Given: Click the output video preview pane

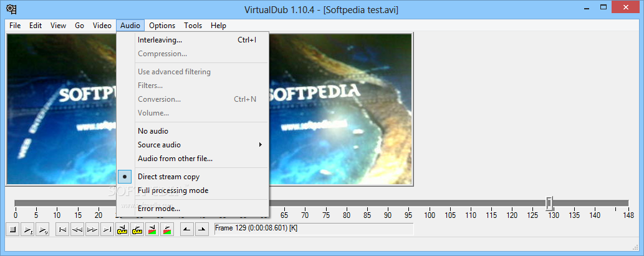Looking at the screenshot, I should [x=341, y=109].
